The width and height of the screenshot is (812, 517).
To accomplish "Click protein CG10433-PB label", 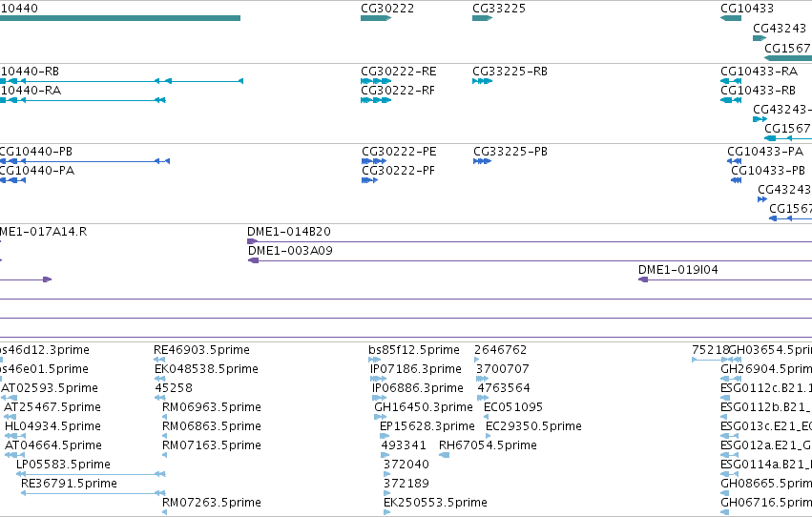I will [768, 171].
